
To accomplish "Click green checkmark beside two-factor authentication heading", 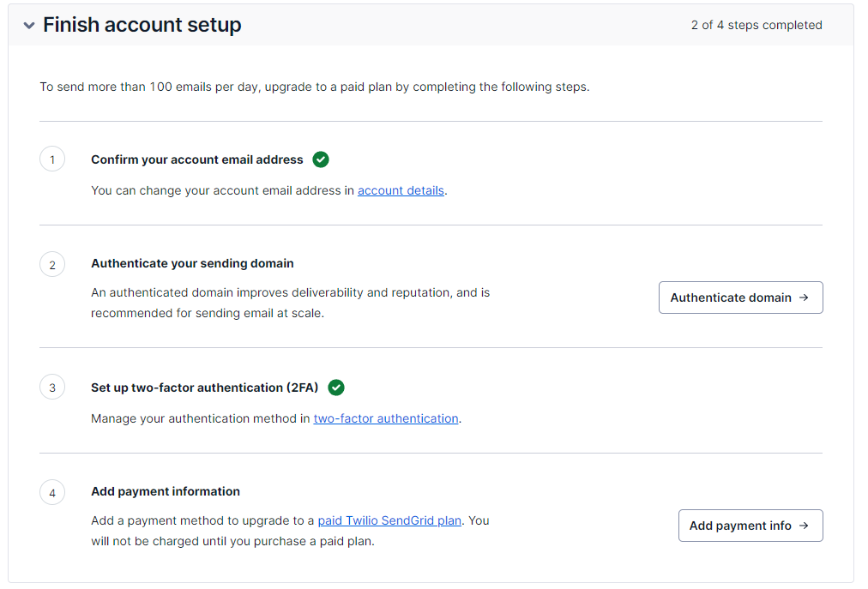I will click(x=336, y=388).
